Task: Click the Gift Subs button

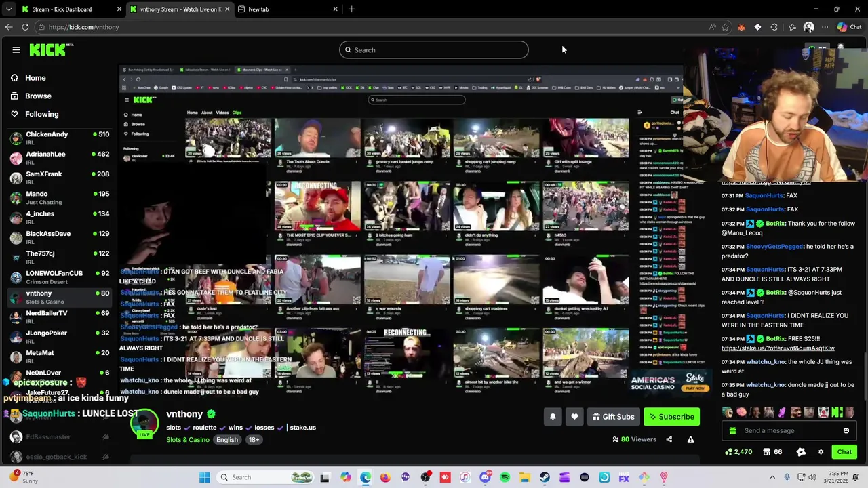Action: (x=613, y=417)
